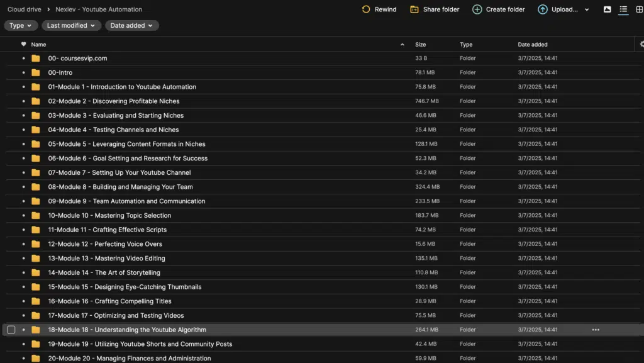Click folder icon of Module 3 Evaluating Niches
Image resolution: width=644 pixels, height=363 pixels.
tap(36, 115)
